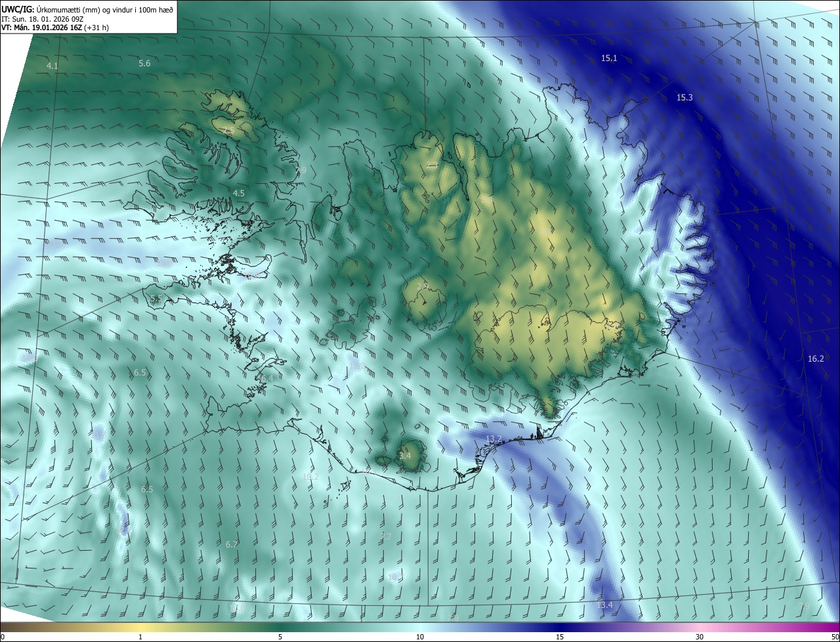This screenshot has width=840, height=642.
Task: Click the 6.4 value label
Action: 267,378
